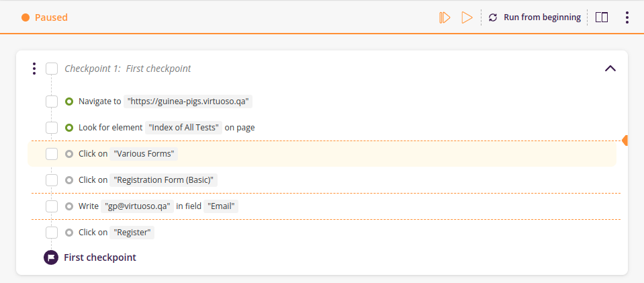
Task: Collapse Checkpoint 1 with chevron arrow
Action: point(610,69)
